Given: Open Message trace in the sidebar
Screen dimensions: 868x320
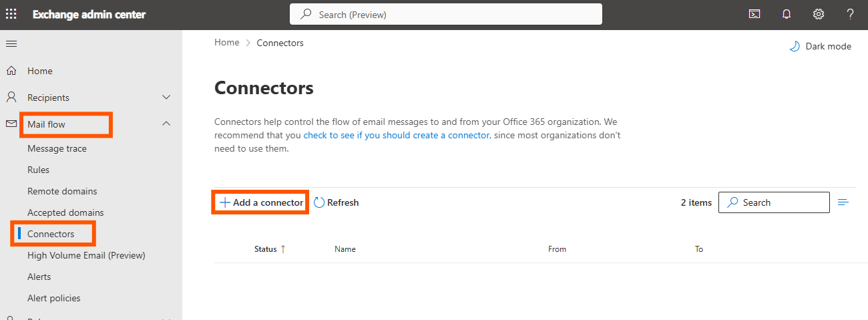Looking at the screenshot, I should [57, 148].
